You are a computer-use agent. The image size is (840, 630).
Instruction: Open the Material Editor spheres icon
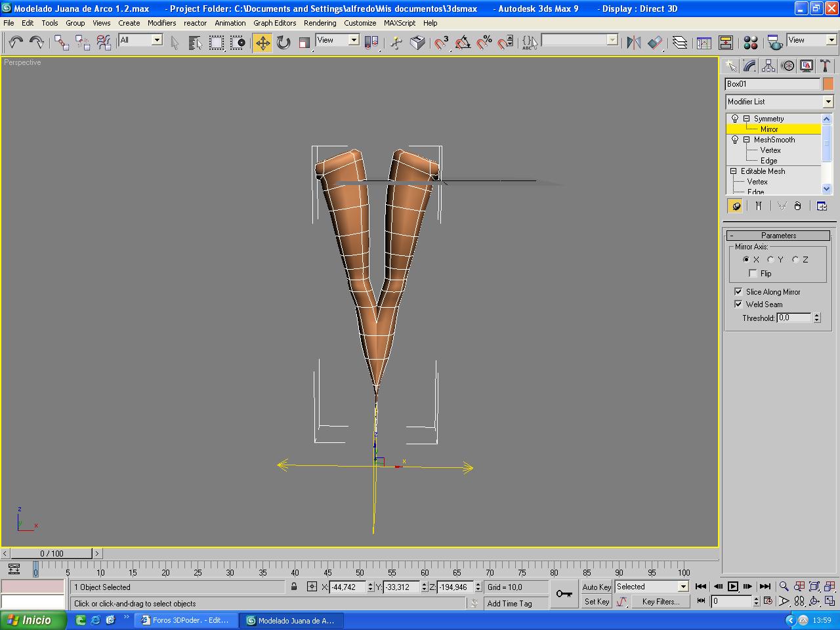751,43
